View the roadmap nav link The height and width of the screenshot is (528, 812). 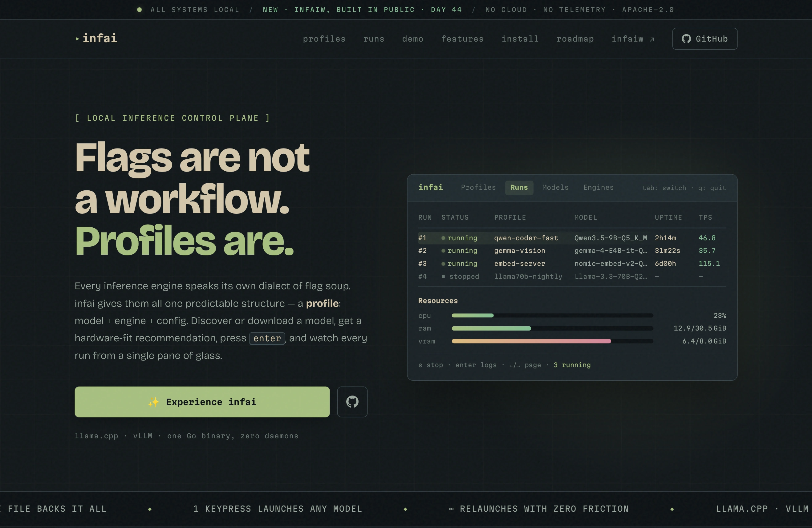coord(575,39)
